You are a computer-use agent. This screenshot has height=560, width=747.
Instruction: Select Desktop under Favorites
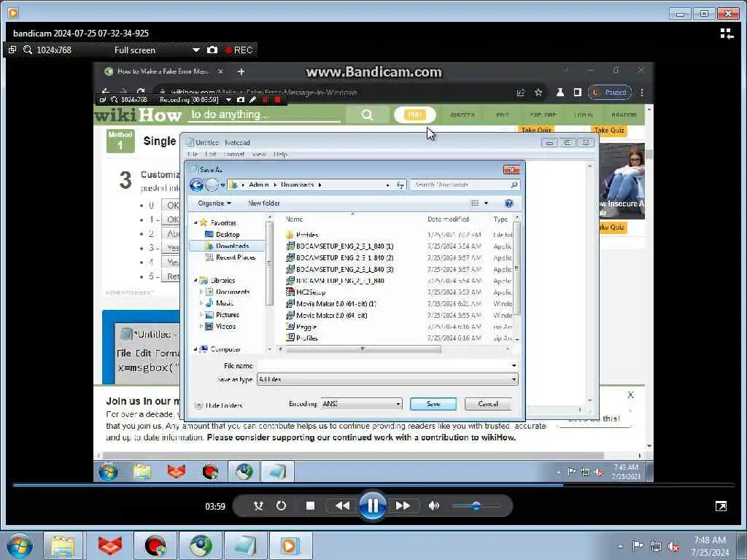pos(222,234)
